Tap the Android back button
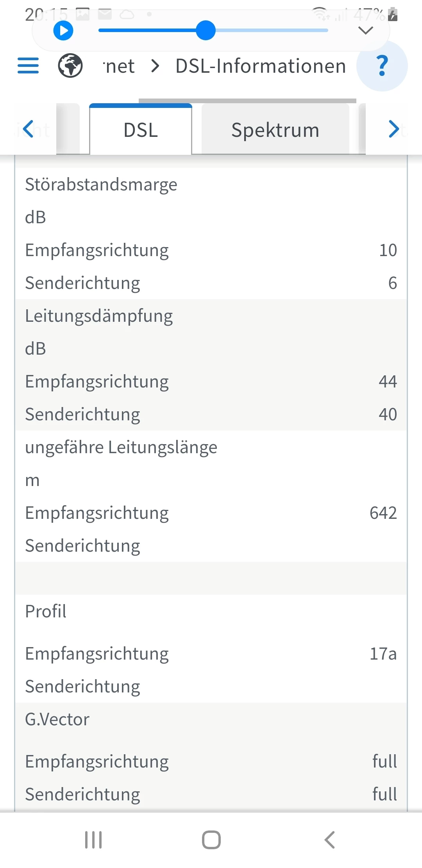The width and height of the screenshot is (422, 868). [330, 839]
